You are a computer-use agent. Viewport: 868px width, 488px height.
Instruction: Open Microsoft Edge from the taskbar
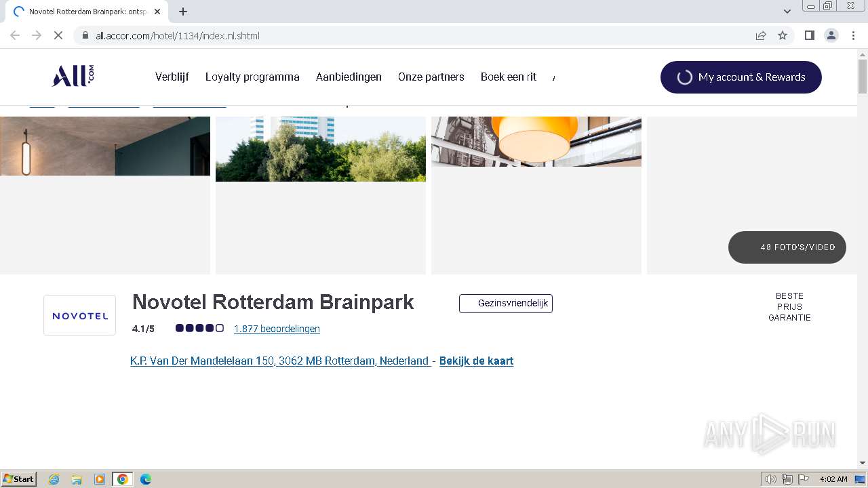tap(146, 479)
